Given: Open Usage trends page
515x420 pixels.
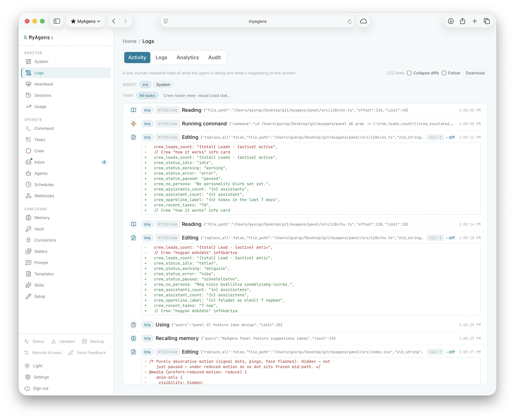Looking at the screenshot, I should coord(66,106).
